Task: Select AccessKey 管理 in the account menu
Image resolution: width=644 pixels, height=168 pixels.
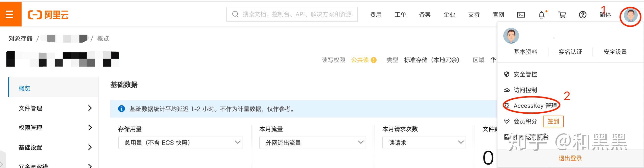Action: click(x=535, y=106)
